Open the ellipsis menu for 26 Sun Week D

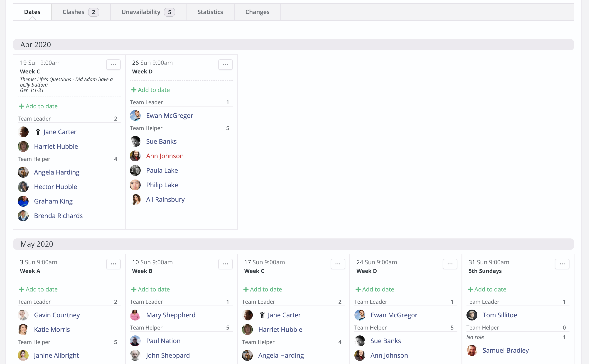click(225, 65)
